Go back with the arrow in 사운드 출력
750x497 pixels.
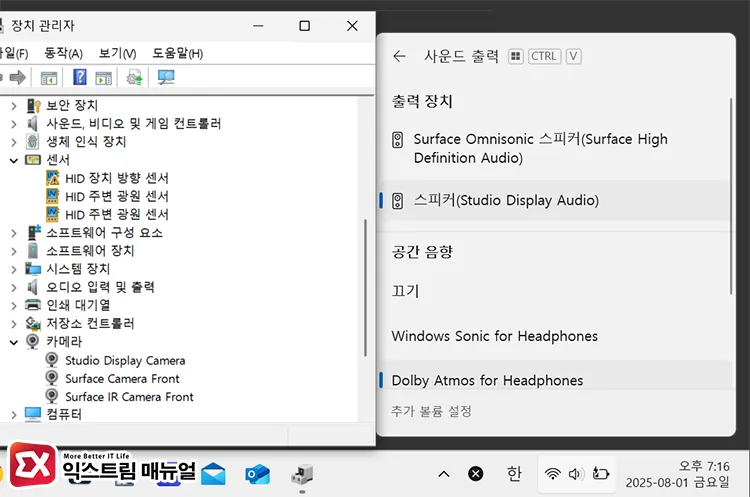tap(399, 56)
